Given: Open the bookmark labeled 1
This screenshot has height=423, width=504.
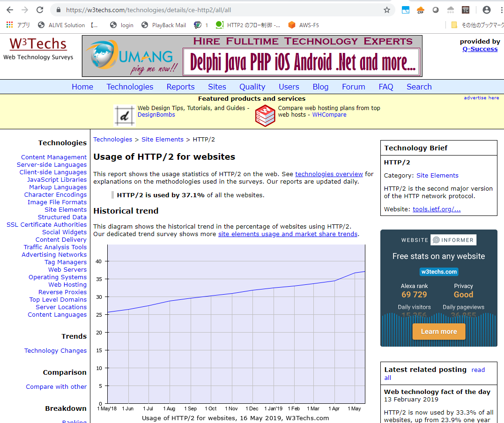Looking at the screenshot, I should click(x=201, y=25).
